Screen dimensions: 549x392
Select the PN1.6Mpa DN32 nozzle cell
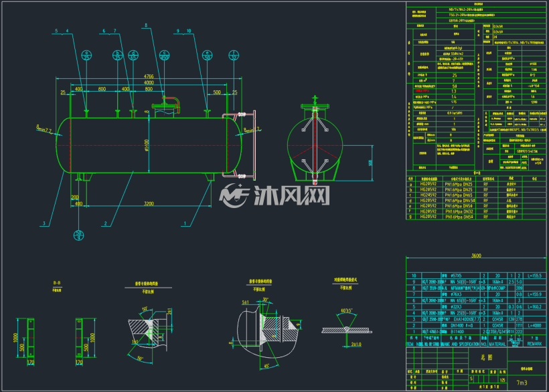coord(459,211)
